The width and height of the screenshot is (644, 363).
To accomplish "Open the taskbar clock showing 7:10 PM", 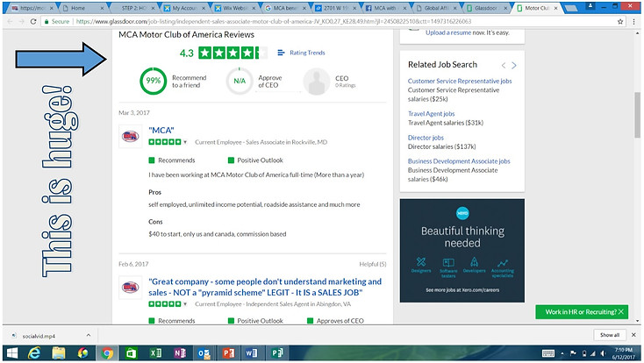I will pyautogui.click(x=623, y=353).
